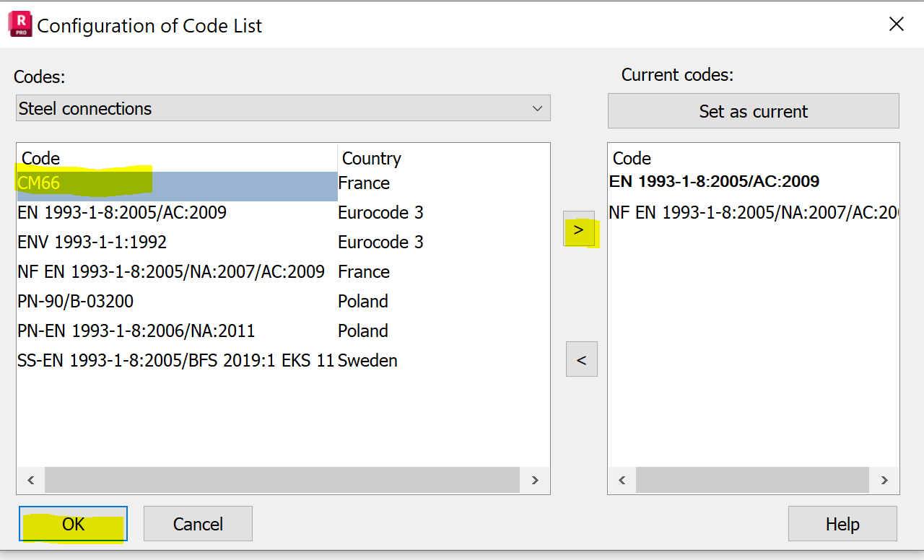Close the Configuration of Code List dialog

(x=896, y=25)
